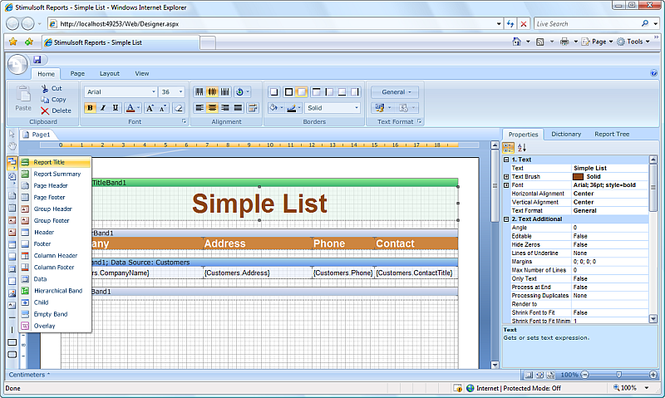Screen dimensions: 665x398
Task: Expand the Font property row
Action: coord(506,185)
